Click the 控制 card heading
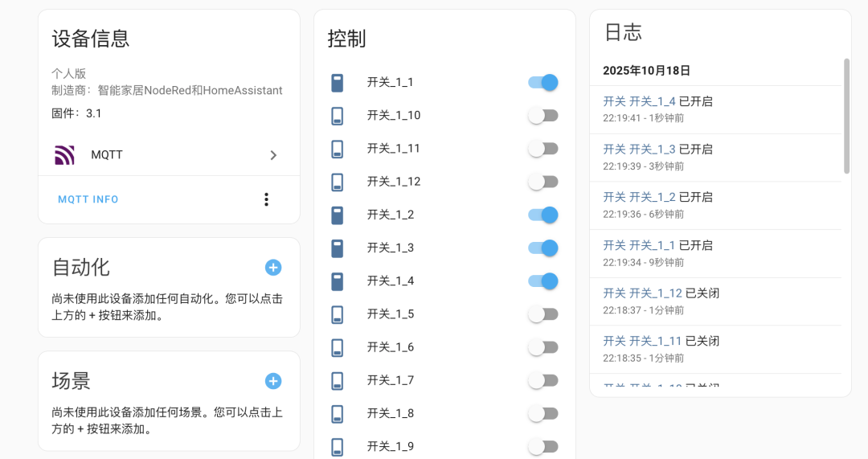 346,39
